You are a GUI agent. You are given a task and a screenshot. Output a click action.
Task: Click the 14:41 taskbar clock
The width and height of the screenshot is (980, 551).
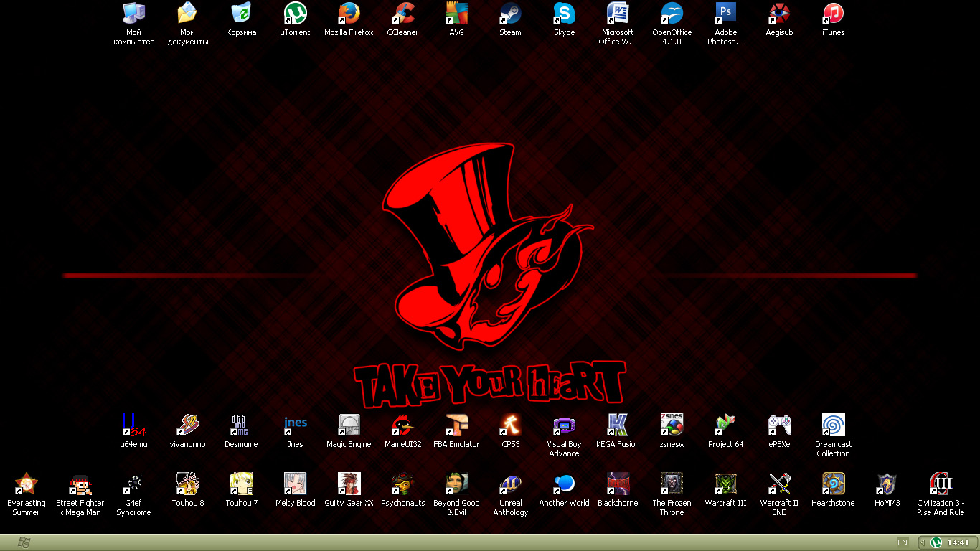point(958,542)
